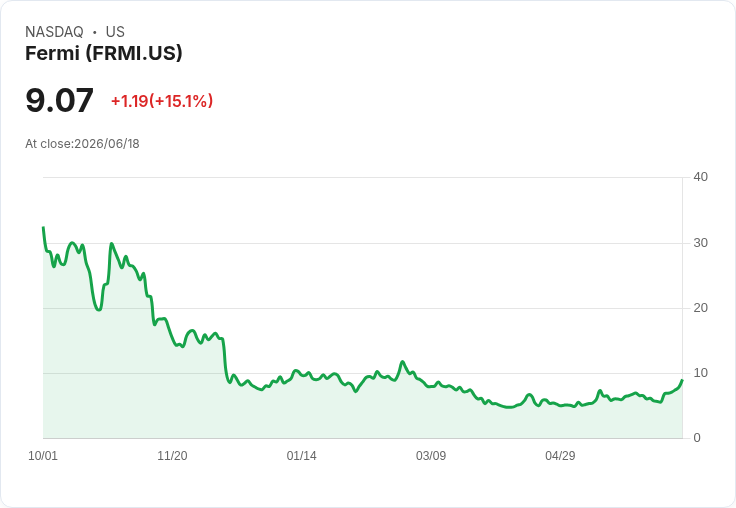736x508 pixels.
Task: Click the 03/09 date axis label
Action: point(431,455)
